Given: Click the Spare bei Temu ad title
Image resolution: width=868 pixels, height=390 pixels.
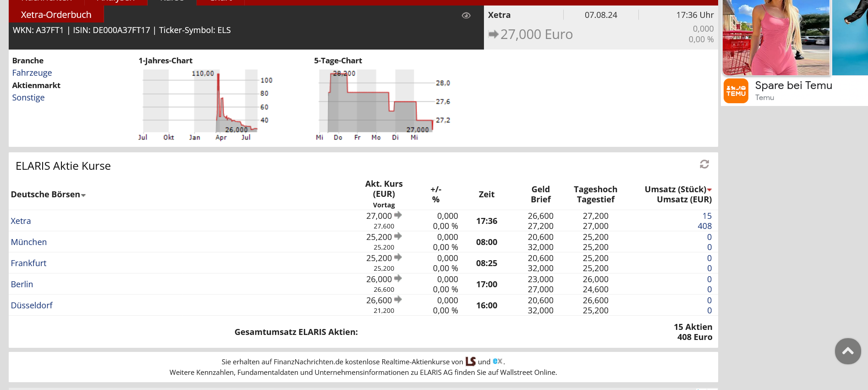Looking at the screenshot, I should tap(793, 86).
